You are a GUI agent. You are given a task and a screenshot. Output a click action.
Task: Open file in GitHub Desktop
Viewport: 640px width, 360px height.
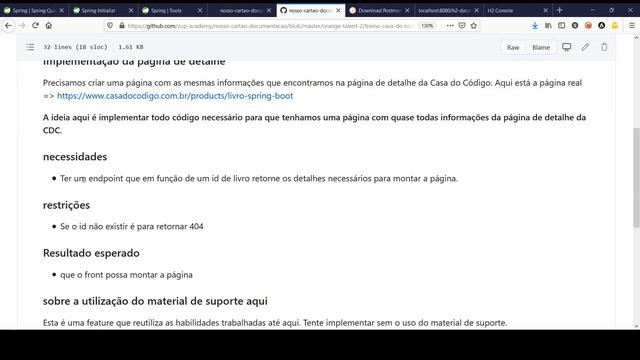pos(567,47)
